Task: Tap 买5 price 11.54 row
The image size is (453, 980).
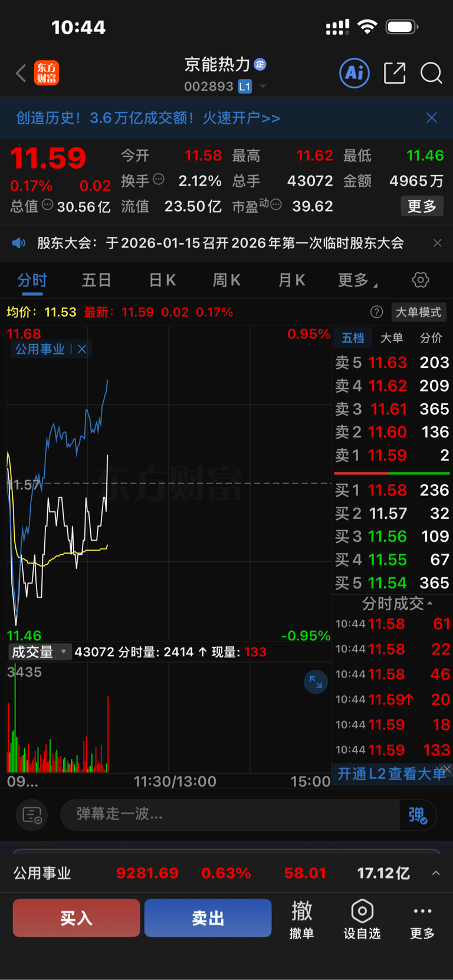Action: 392,583
